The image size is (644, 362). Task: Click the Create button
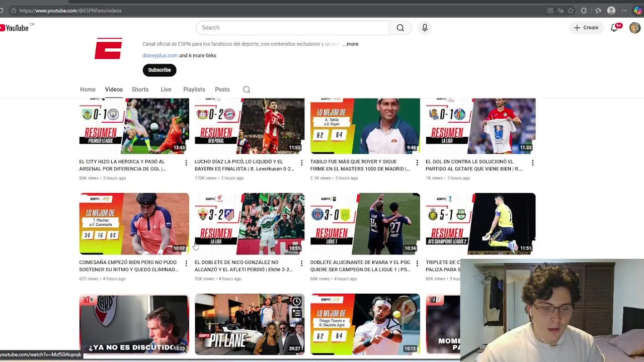tap(586, 28)
